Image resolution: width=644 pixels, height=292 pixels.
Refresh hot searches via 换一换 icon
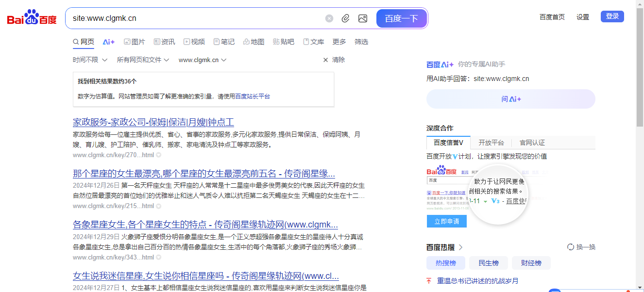coord(570,246)
